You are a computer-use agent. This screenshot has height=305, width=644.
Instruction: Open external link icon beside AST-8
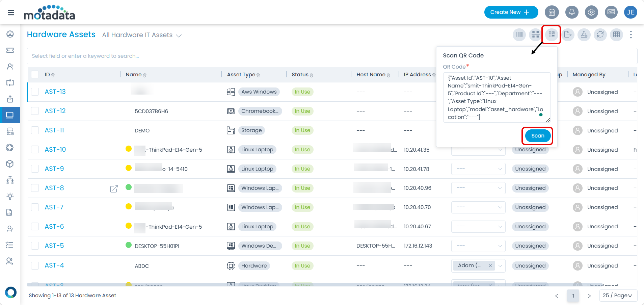point(114,188)
